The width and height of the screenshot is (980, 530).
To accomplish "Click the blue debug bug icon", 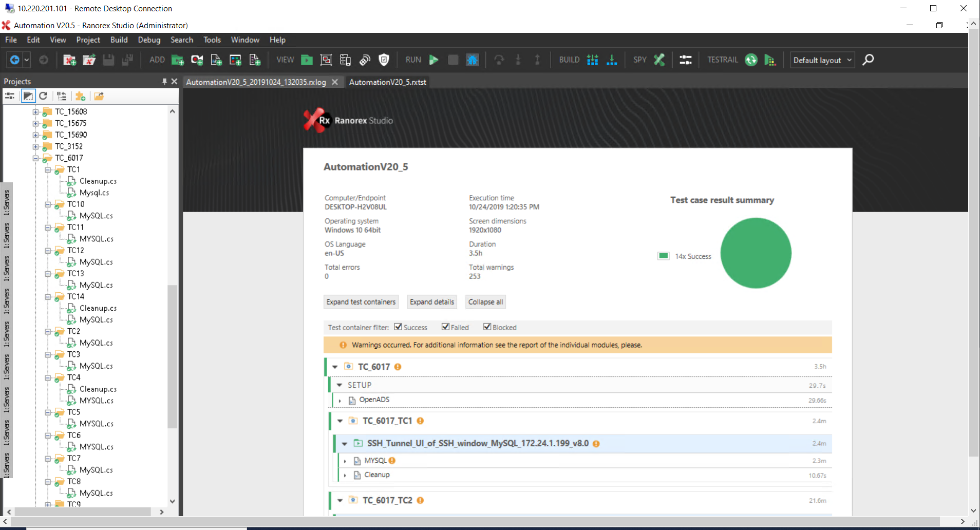I will tap(472, 60).
